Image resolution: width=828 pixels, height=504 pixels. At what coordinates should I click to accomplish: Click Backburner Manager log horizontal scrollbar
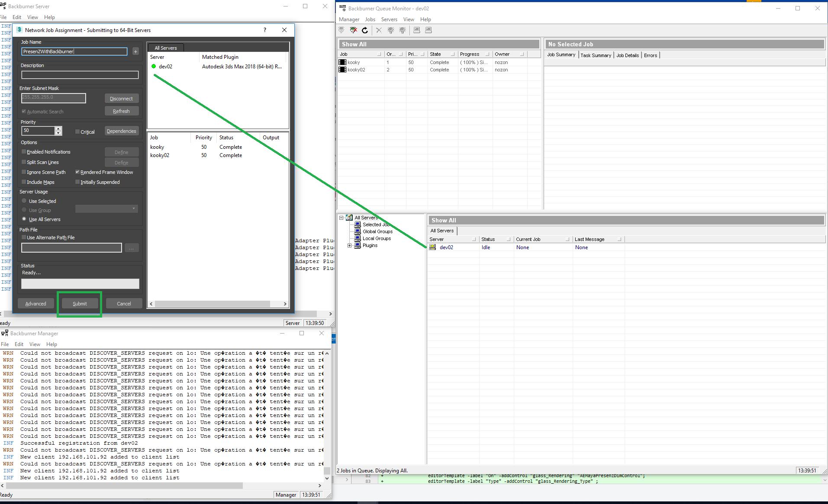(x=125, y=485)
